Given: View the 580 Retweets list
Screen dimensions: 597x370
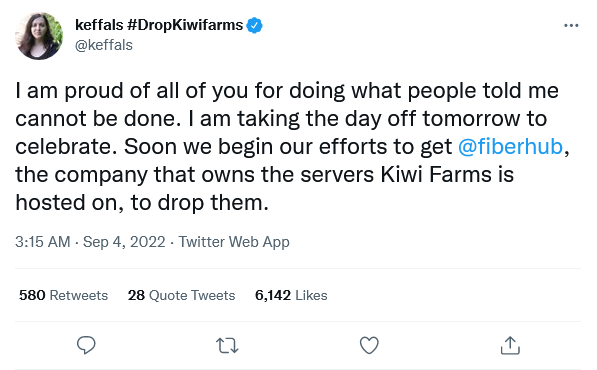Looking at the screenshot, I should pyautogui.click(x=64, y=295).
